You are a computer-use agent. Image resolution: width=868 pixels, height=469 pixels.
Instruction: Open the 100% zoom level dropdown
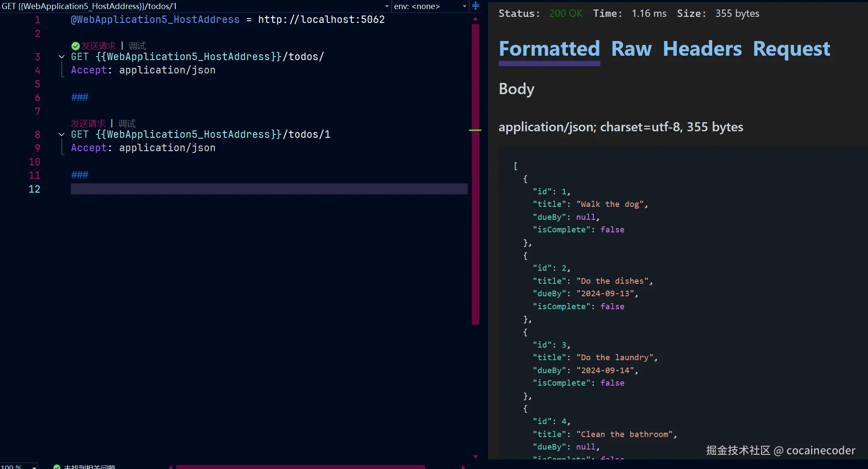point(34,467)
